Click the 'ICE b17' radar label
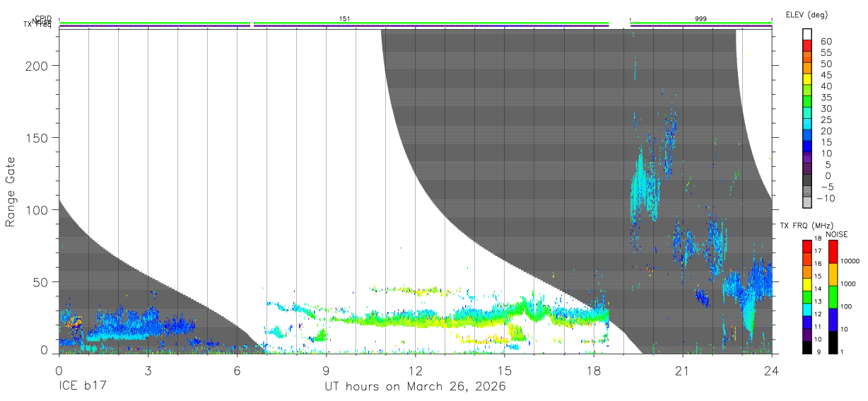The image size is (868, 401). pos(83,387)
